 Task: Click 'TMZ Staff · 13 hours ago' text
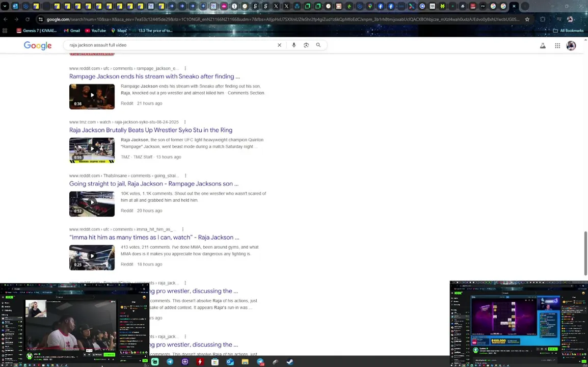coord(157,157)
